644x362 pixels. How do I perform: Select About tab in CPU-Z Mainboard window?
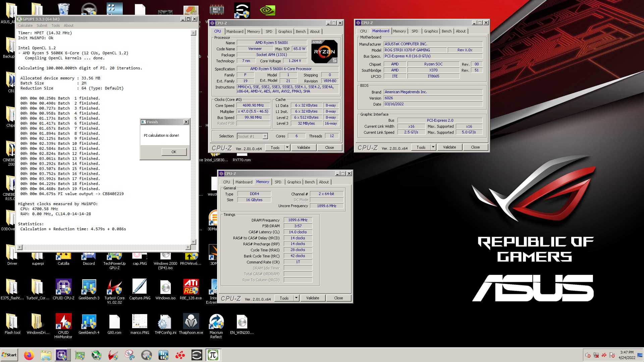click(461, 31)
